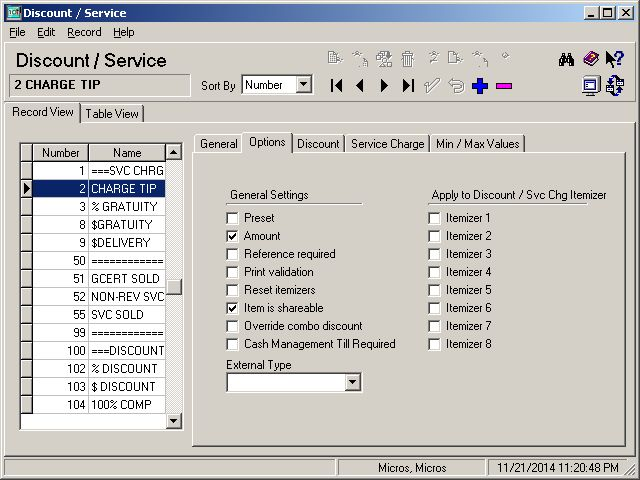Save changes with the check mark icon
The width and height of the screenshot is (640, 480).
click(432, 86)
